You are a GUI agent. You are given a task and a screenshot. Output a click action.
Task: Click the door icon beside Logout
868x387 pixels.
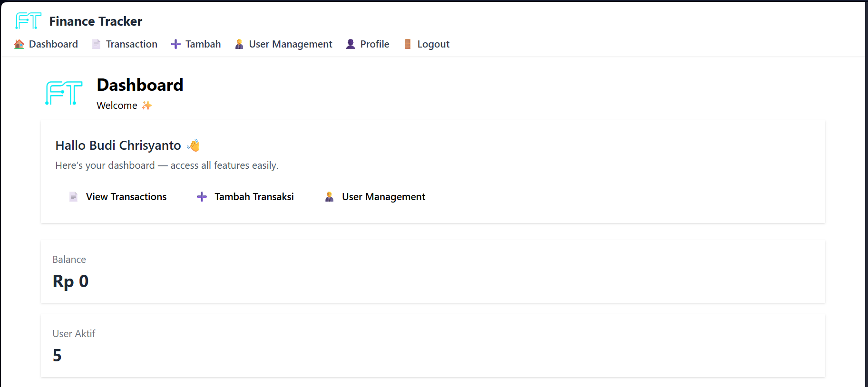(x=408, y=44)
